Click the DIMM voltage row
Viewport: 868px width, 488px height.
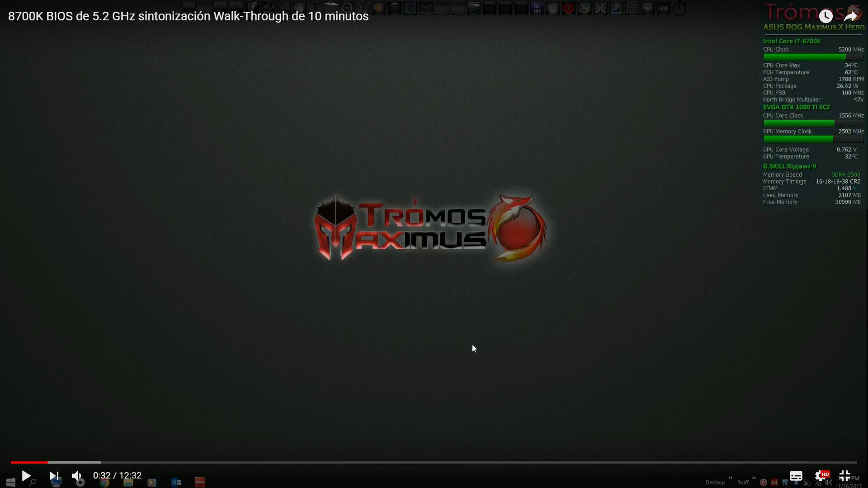810,188
